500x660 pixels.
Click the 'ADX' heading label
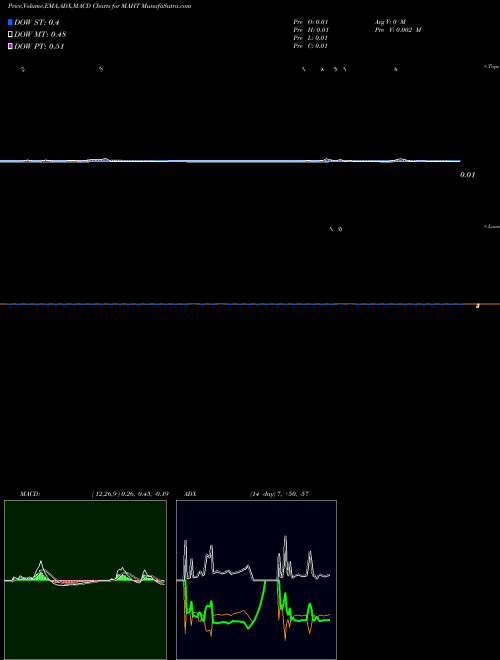coord(190,494)
